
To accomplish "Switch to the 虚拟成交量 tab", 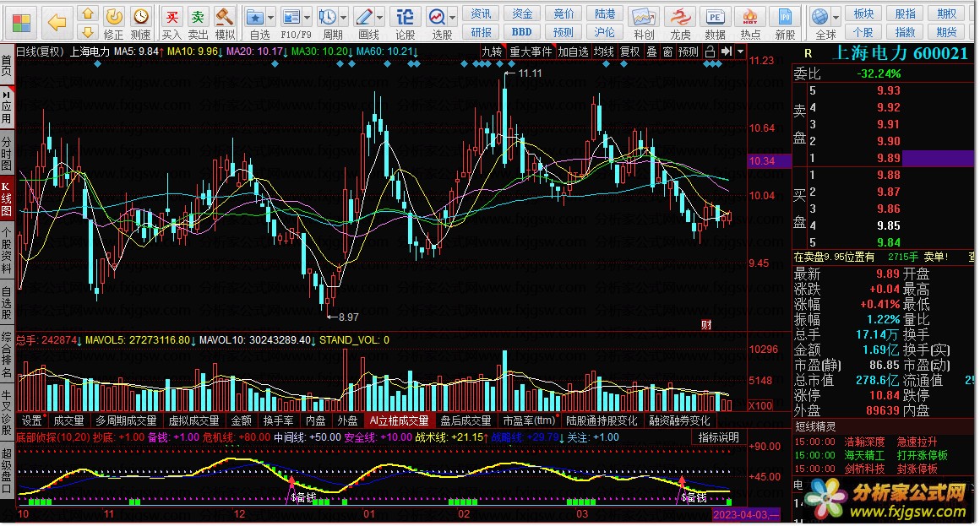I will 193,421.
